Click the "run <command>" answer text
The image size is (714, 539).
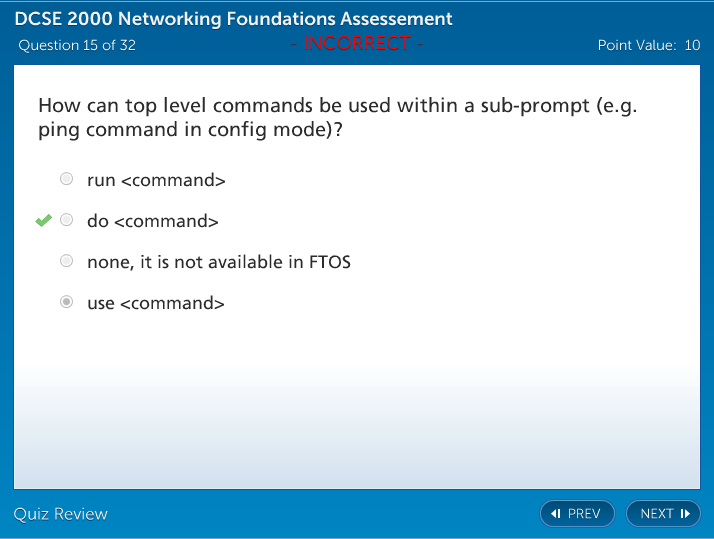[156, 180]
